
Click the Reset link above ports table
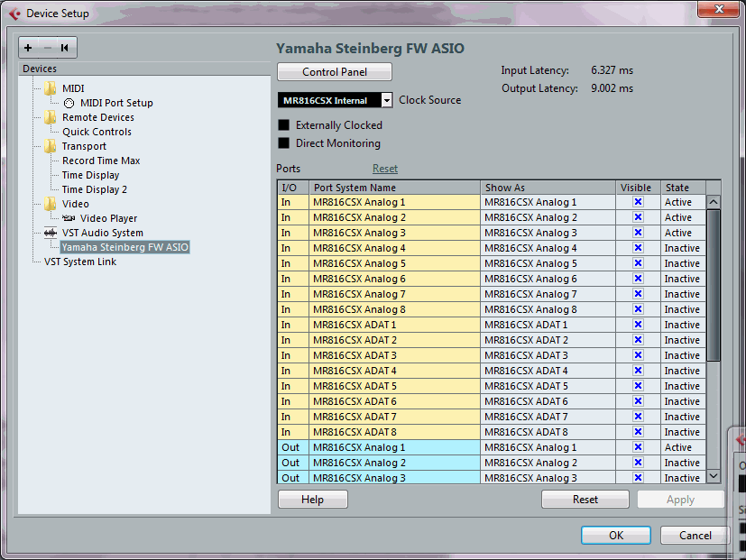pos(384,169)
